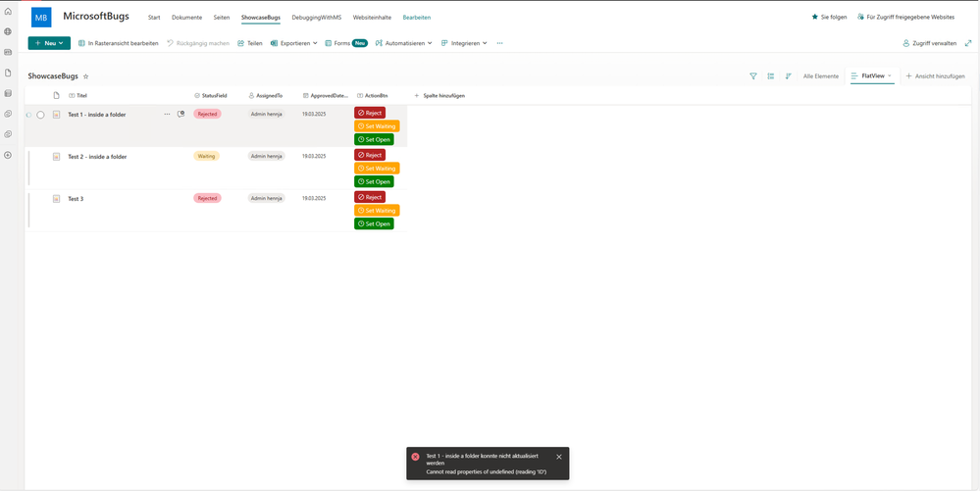Click Rückgängig machen in toolbar

198,43
